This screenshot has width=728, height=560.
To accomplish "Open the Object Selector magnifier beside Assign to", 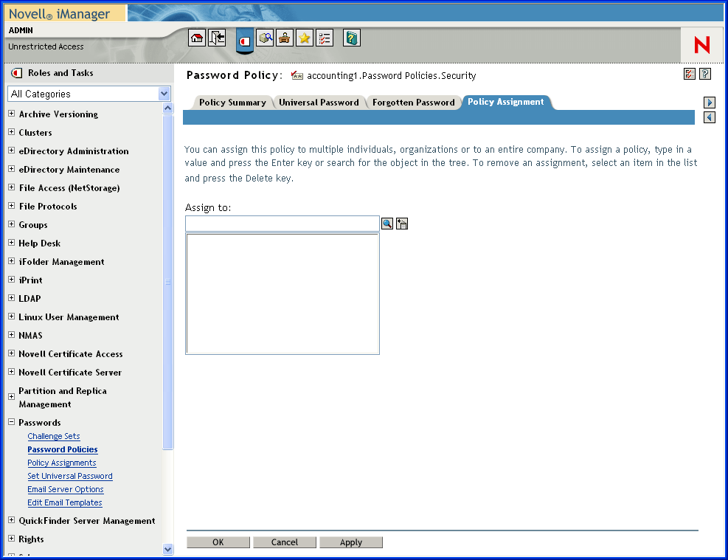I will [386, 223].
